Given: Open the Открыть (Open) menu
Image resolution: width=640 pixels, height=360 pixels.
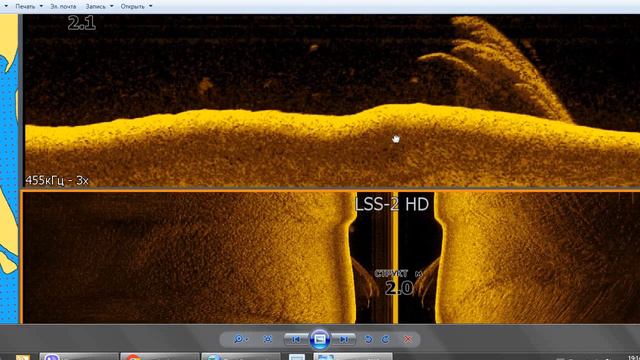Looking at the screenshot, I should click(133, 7).
